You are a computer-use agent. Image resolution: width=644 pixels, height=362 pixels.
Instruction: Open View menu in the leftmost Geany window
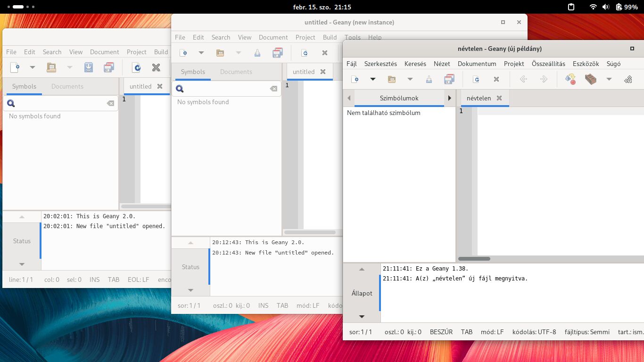point(75,52)
